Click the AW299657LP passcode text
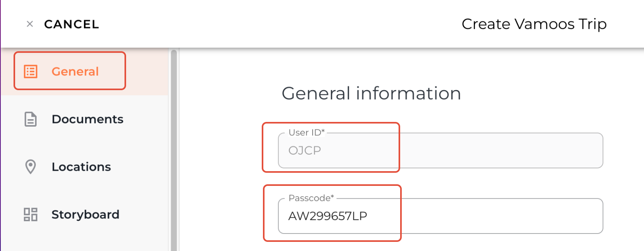 pyautogui.click(x=328, y=216)
